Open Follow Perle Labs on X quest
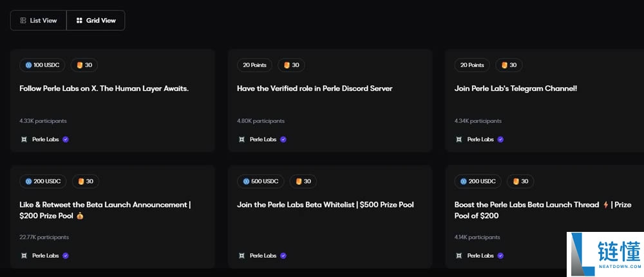644x277 pixels. 104,88
